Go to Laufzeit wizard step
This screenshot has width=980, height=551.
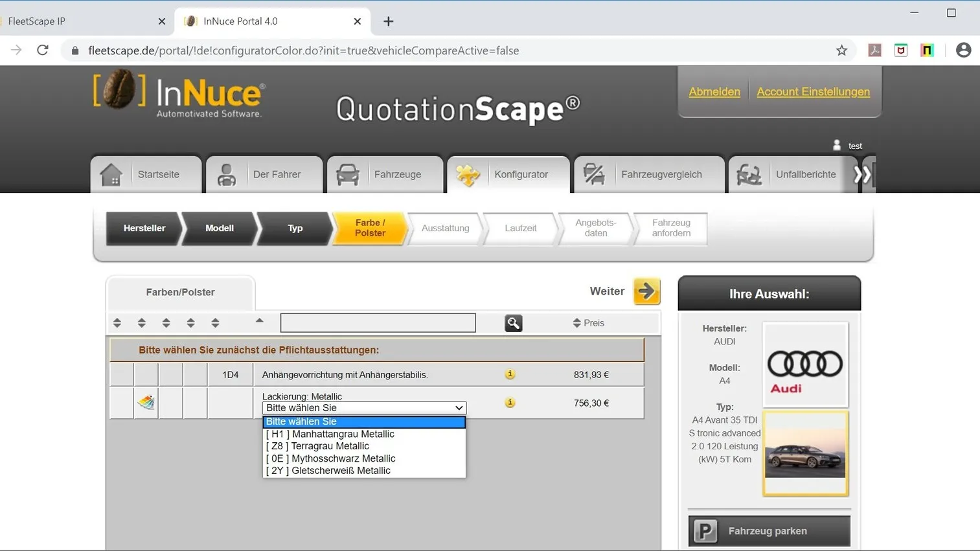coord(521,229)
